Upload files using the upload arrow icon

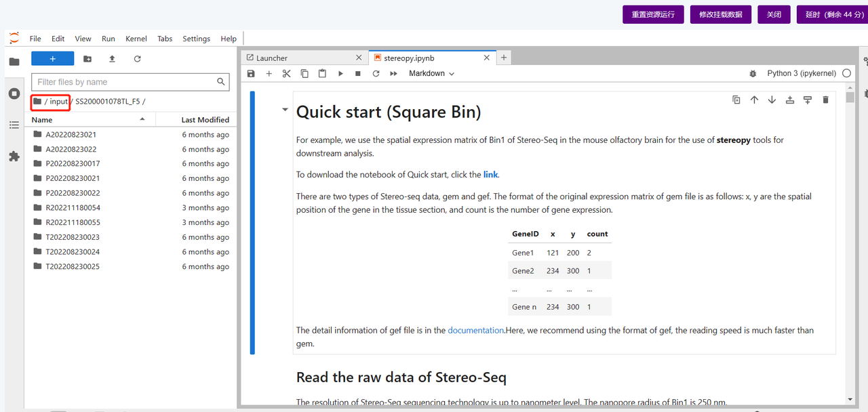pyautogui.click(x=112, y=59)
